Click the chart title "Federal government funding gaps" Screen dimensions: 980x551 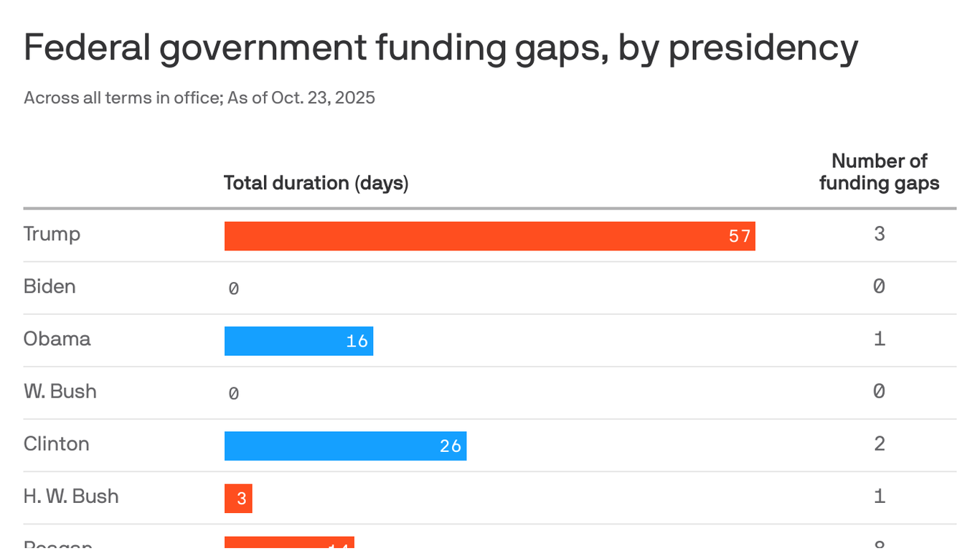(x=440, y=48)
